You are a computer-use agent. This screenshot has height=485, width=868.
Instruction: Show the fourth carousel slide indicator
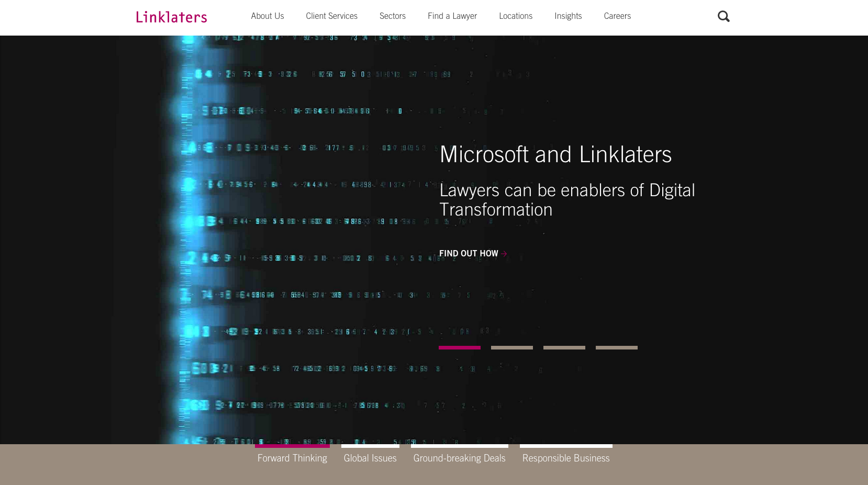(x=616, y=347)
